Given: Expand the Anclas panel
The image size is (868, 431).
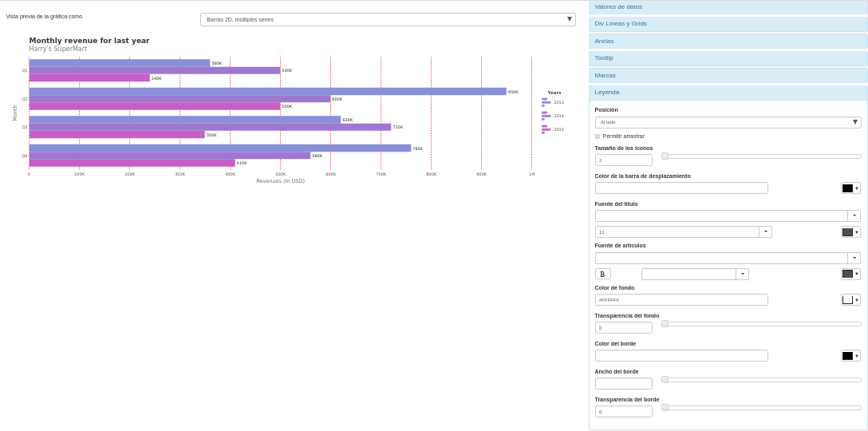Looking at the screenshot, I should point(728,42).
